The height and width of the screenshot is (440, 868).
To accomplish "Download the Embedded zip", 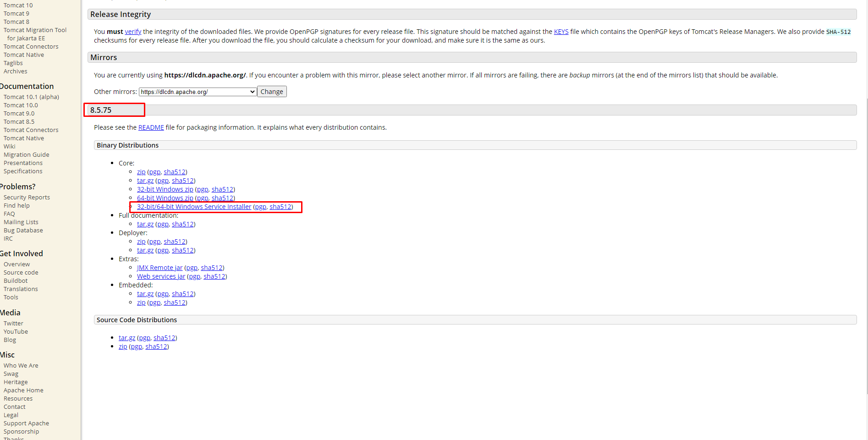I will [x=141, y=302].
